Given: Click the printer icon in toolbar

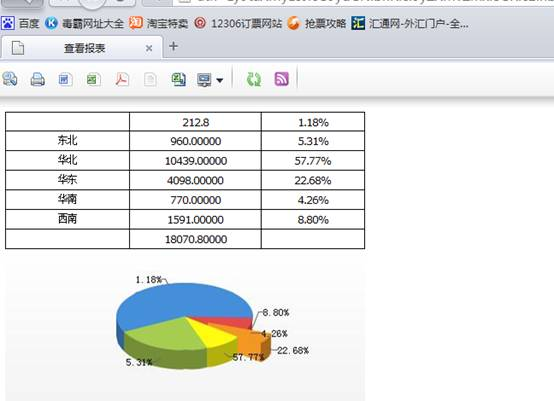Looking at the screenshot, I should pyautogui.click(x=37, y=79).
